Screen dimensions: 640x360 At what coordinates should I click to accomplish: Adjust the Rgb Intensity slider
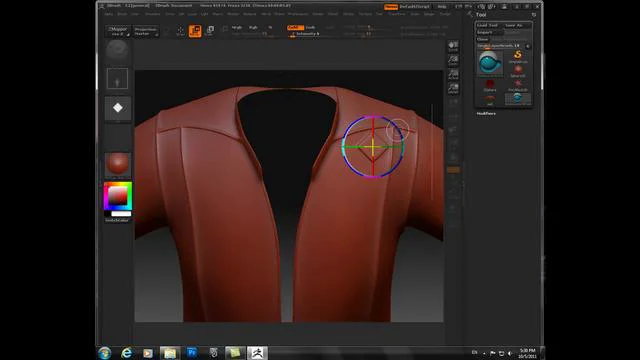tap(251, 34)
